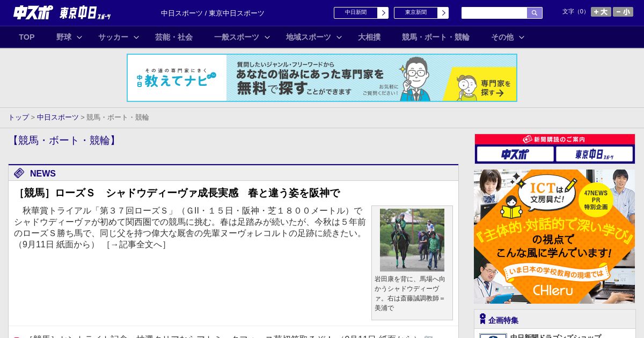Open the 東京新聞 link button
This screenshot has height=338, width=644.
pyautogui.click(x=416, y=13)
